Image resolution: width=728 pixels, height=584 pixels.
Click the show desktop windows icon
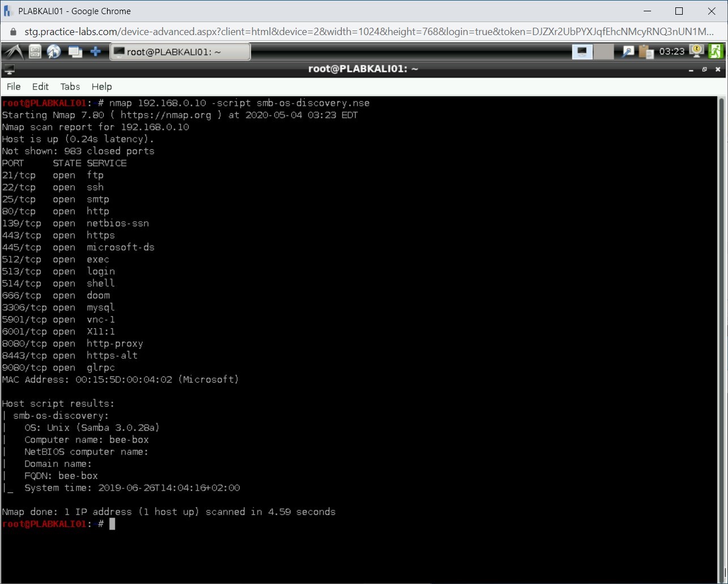[75, 51]
